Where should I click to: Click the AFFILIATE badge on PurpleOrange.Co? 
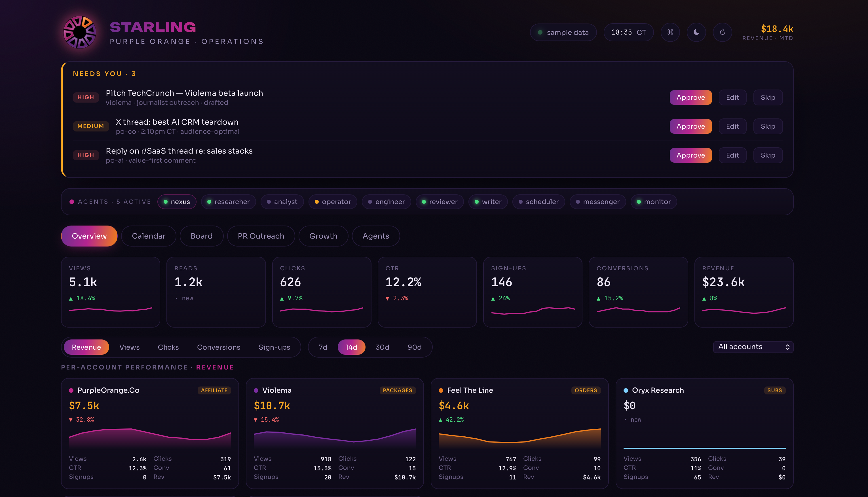(214, 390)
